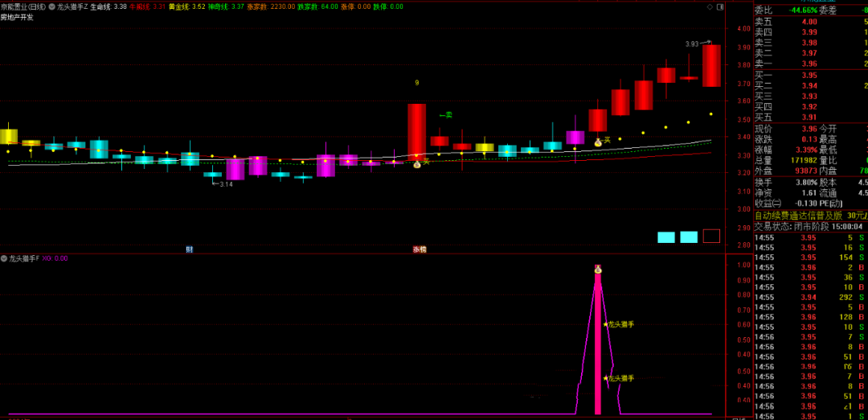This screenshot has height=420, width=868.
Task: Click the 外盘 93873 value
Action: (x=806, y=171)
